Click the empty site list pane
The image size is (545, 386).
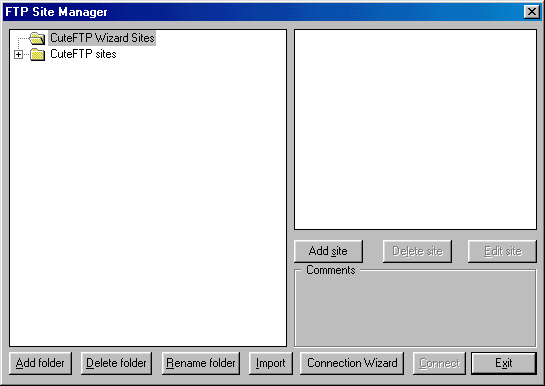point(415,130)
